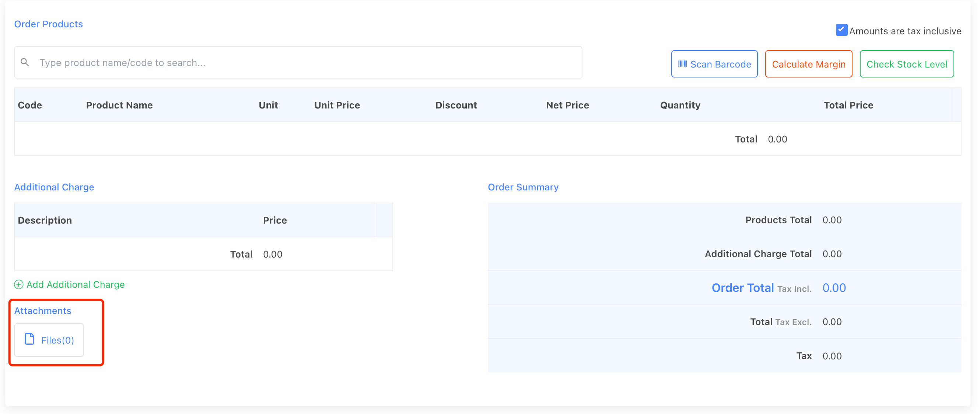Uncheck Amounts are tax inclusive checkbox
980x414 pixels.
point(841,30)
